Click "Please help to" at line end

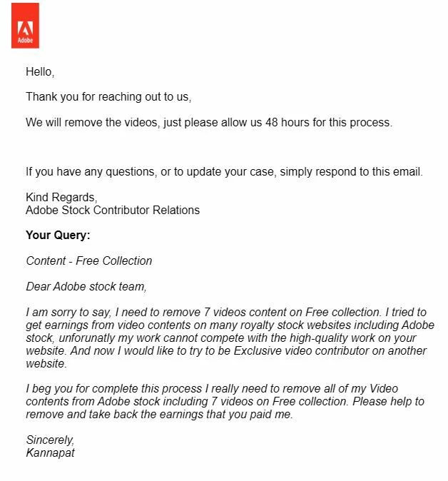(x=388, y=402)
